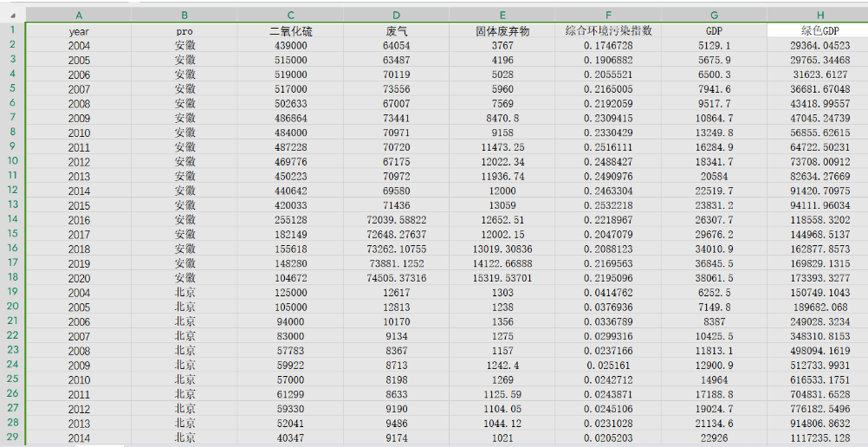Select cell containing 0.2192059
Screen dimensions: 868x447
coord(608,103)
